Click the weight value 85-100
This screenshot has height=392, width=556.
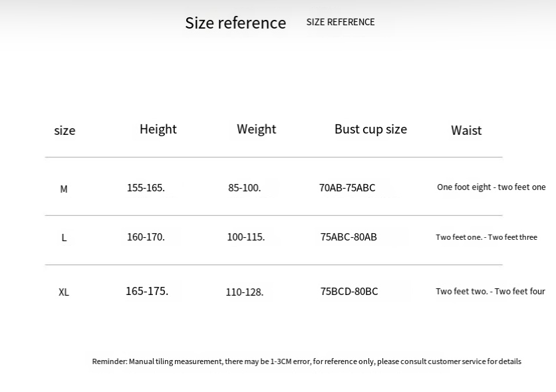[244, 187]
